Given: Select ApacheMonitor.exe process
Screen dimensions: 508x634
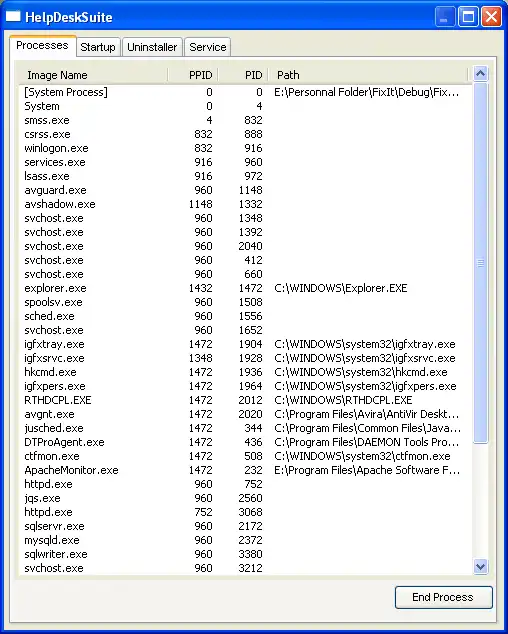Looking at the screenshot, I should click(245, 470).
